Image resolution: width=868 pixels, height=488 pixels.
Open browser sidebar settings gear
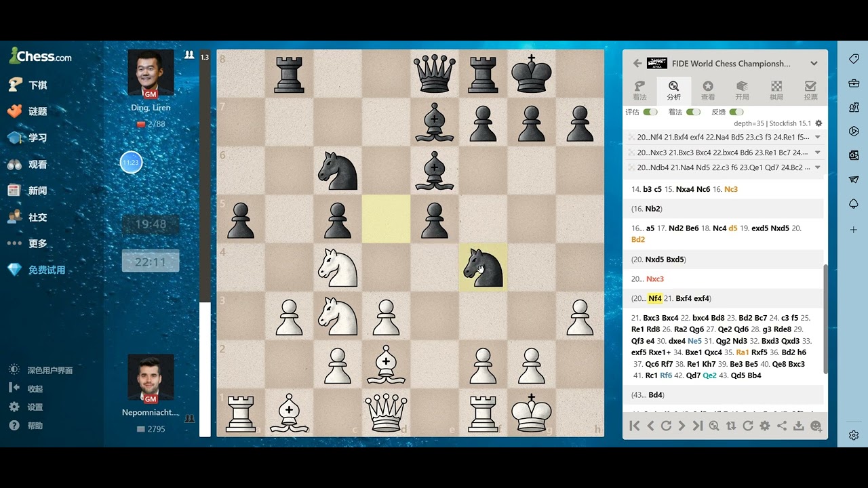coord(854,435)
